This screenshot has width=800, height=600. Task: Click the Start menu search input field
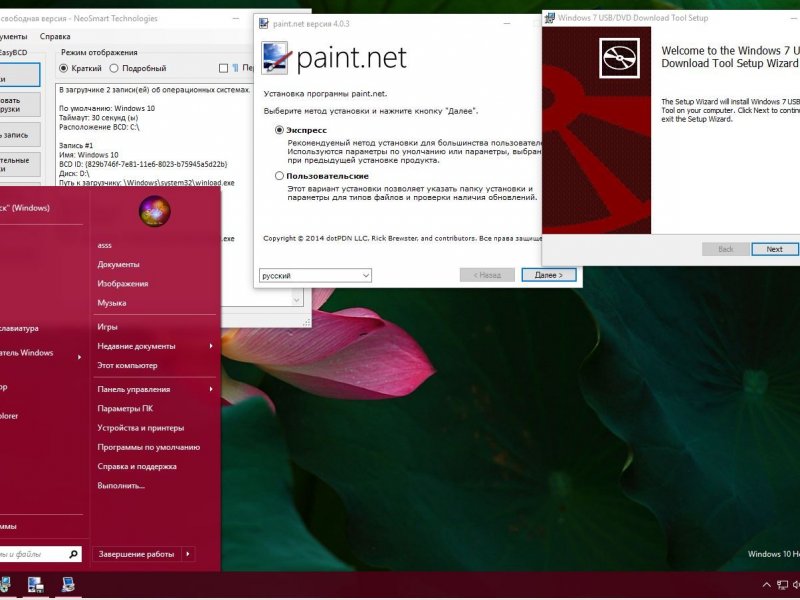(x=34, y=554)
